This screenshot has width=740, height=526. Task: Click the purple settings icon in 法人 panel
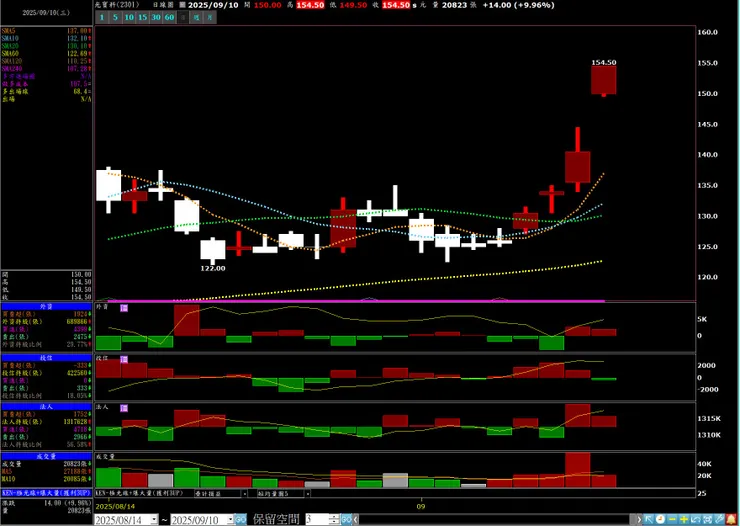[x=124, y=408]
